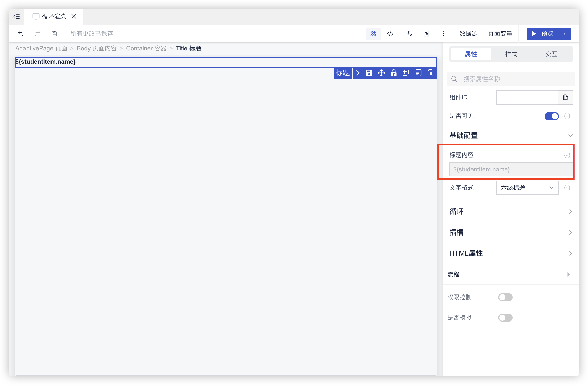The height and width of the screenshot is (385, 588).
Task: Toggle the 是否可见 visibility switch
Action: click(552, 116)
